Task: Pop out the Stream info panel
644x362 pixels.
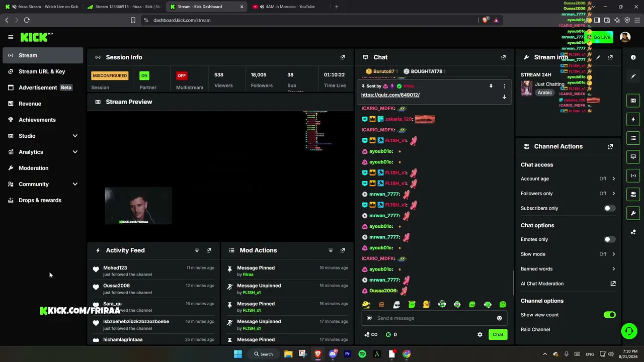Action: click(610, 57)
